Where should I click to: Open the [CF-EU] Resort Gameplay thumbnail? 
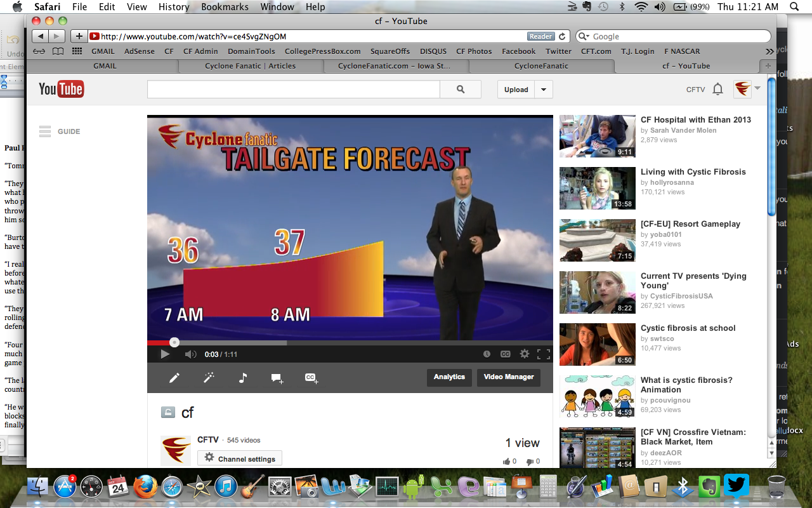[x=598, y=240]
